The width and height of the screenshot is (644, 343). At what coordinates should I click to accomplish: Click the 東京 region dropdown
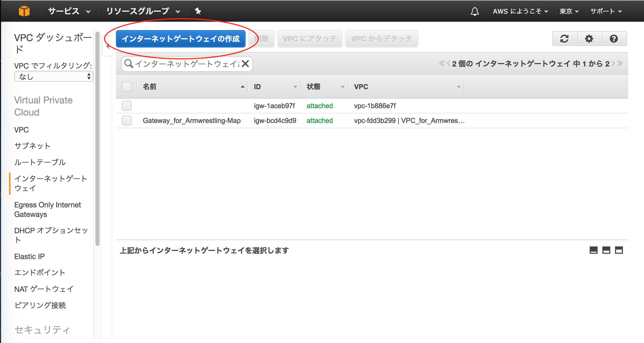[568, 11]
